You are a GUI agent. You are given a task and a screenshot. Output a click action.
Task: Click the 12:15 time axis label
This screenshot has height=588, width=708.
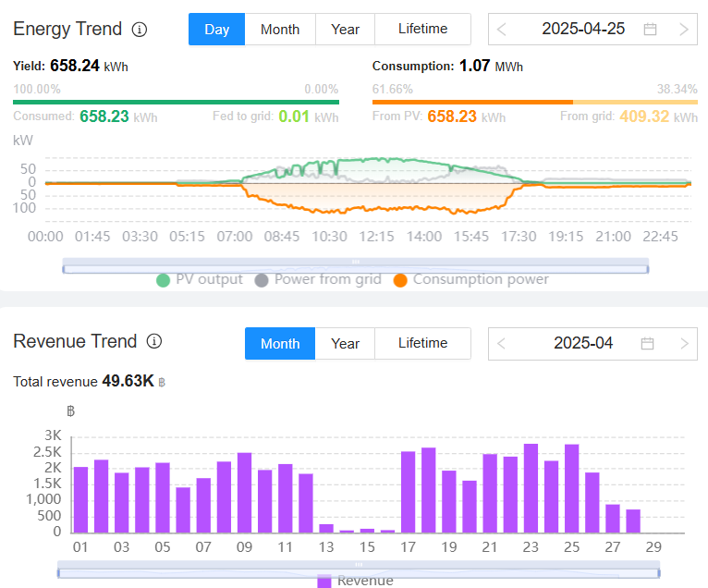(376, 237)
